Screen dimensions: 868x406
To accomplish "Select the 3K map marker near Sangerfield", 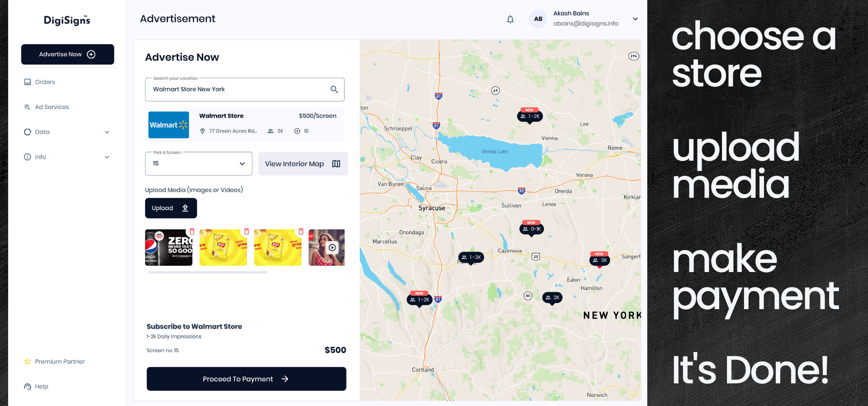I will (x=599, y=260).
